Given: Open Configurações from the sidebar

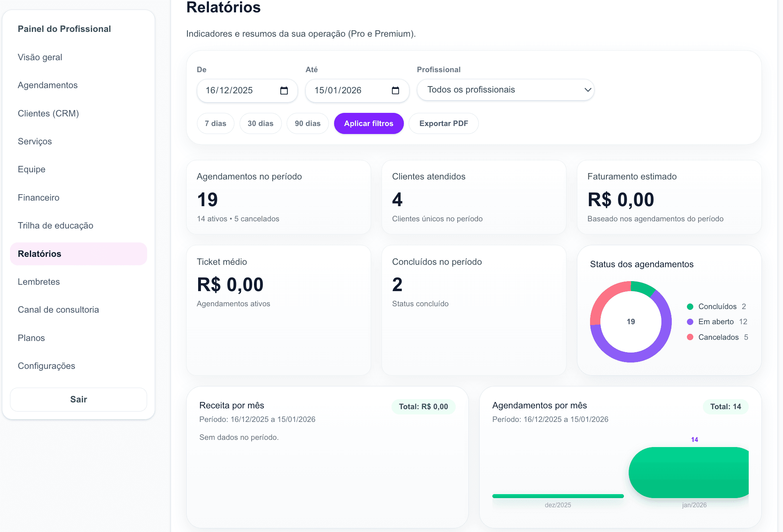Looking at the screenshot, I should (x=46, y=366).
